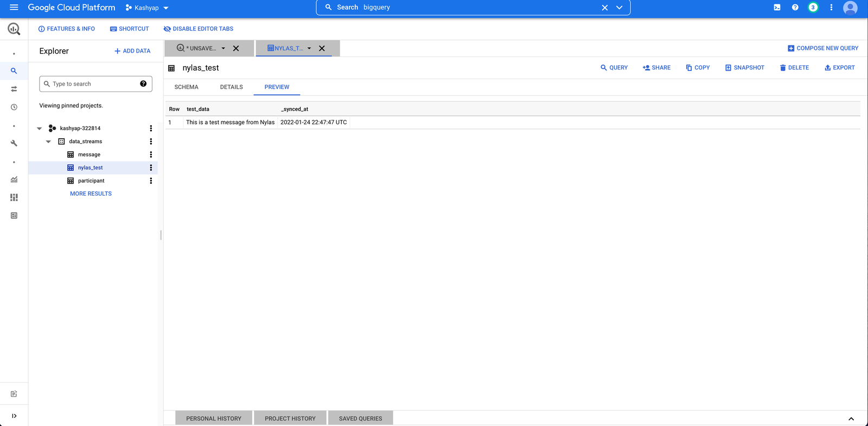Select the 2022-01-24 22:47:47 UTC cell
The height and width of the screenshot is (426, 868).
(x=314, y=122)
